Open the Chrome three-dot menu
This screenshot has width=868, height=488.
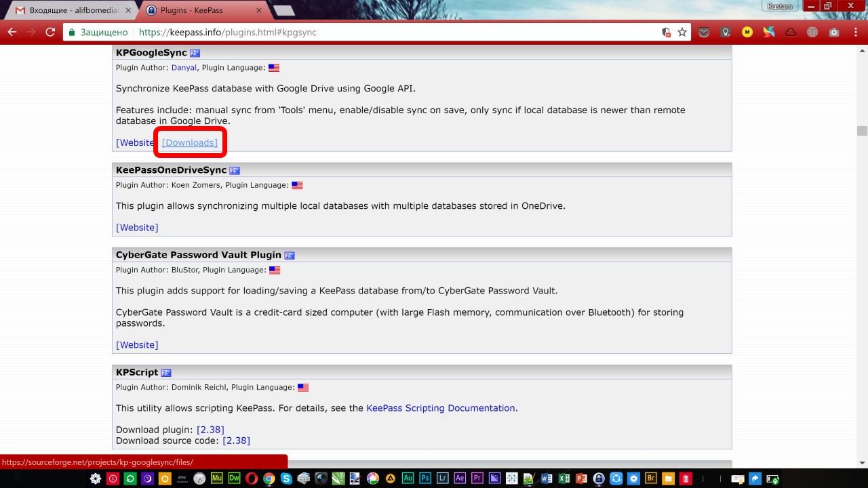click(x=855, y=32)
